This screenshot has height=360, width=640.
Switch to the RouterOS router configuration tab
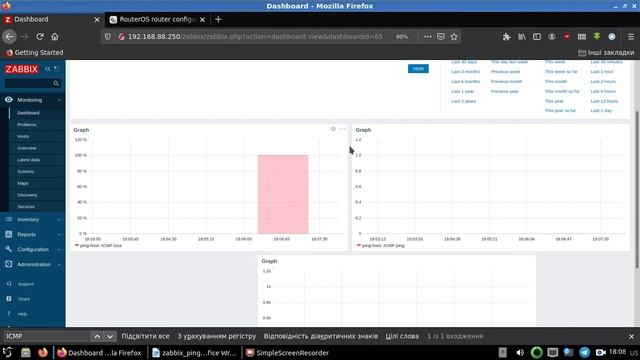pyautogui.click(x=157, y=19)
